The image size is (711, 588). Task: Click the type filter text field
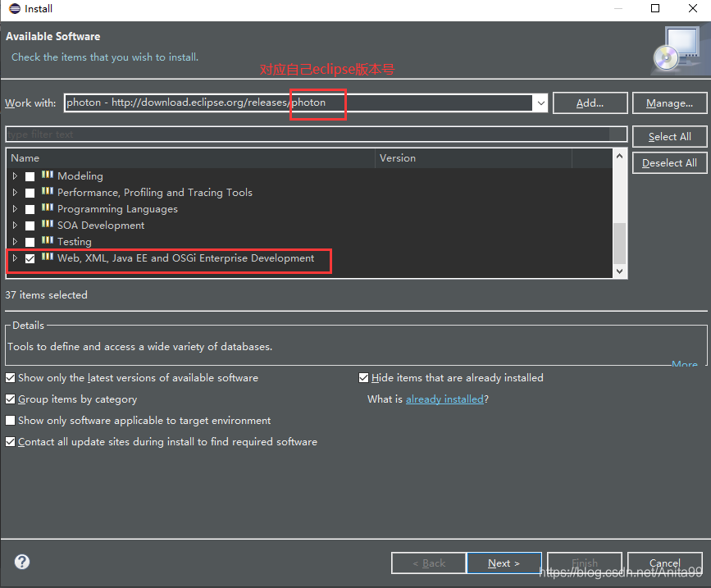pos(316,134)
